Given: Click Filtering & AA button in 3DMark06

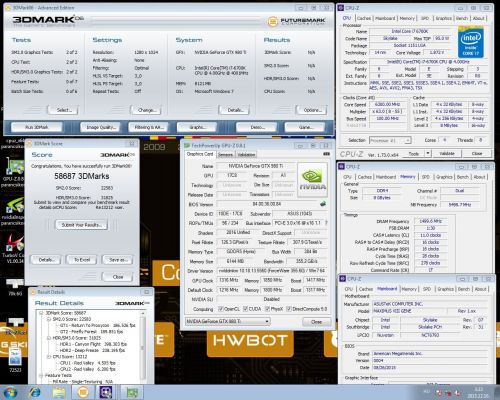Looking at the screenshot, I should [149, 127].
